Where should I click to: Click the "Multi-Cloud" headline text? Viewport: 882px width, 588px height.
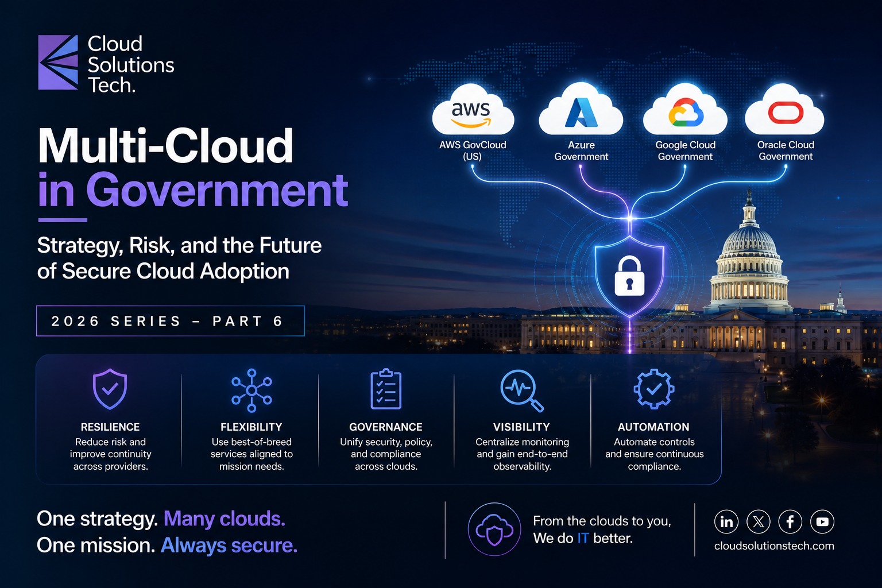coord(166,146)
